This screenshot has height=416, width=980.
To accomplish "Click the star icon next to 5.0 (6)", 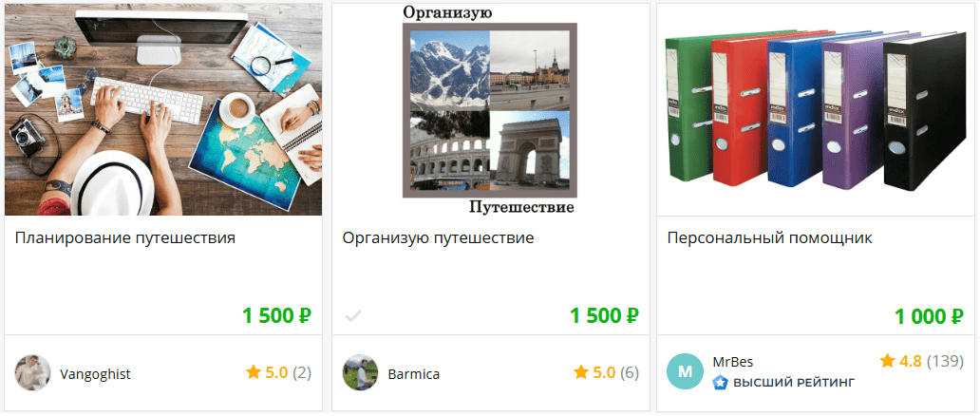I will click(x=580, y=373).
